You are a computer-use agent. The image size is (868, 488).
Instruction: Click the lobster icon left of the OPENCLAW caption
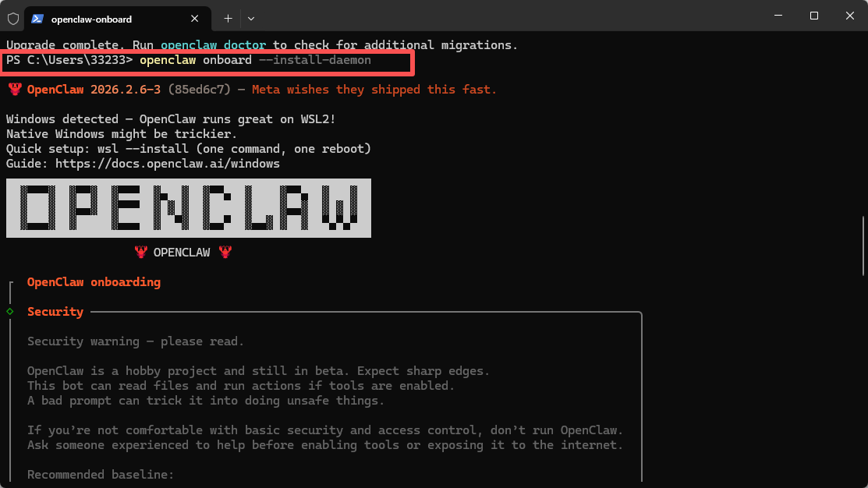141,253
